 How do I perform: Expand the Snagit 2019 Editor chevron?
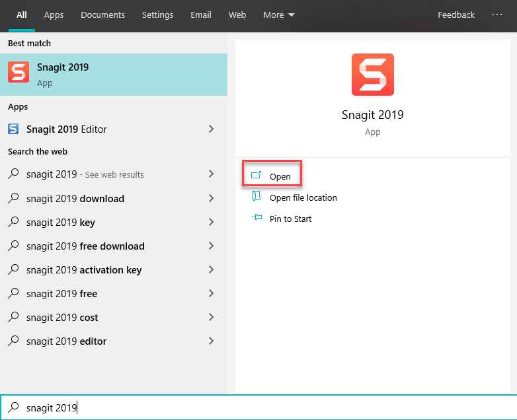(x=211, y=129)
